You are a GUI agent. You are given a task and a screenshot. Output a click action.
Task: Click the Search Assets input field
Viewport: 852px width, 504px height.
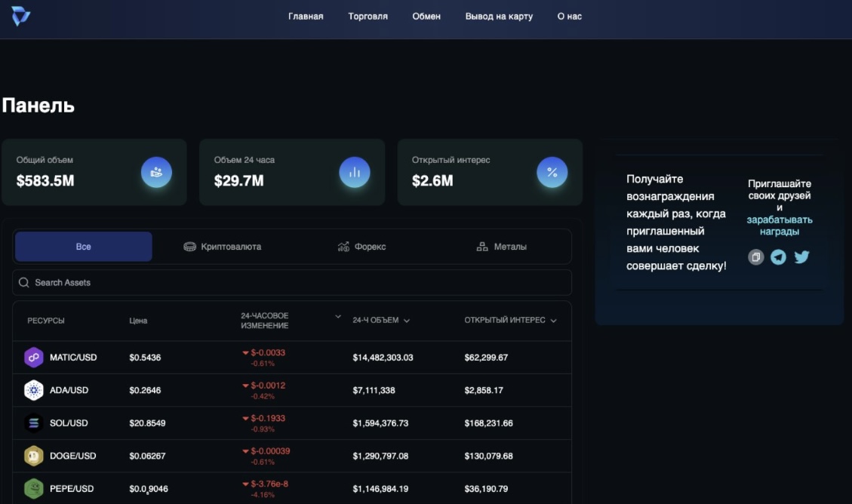pyautogui.click(x=291, y=283)
